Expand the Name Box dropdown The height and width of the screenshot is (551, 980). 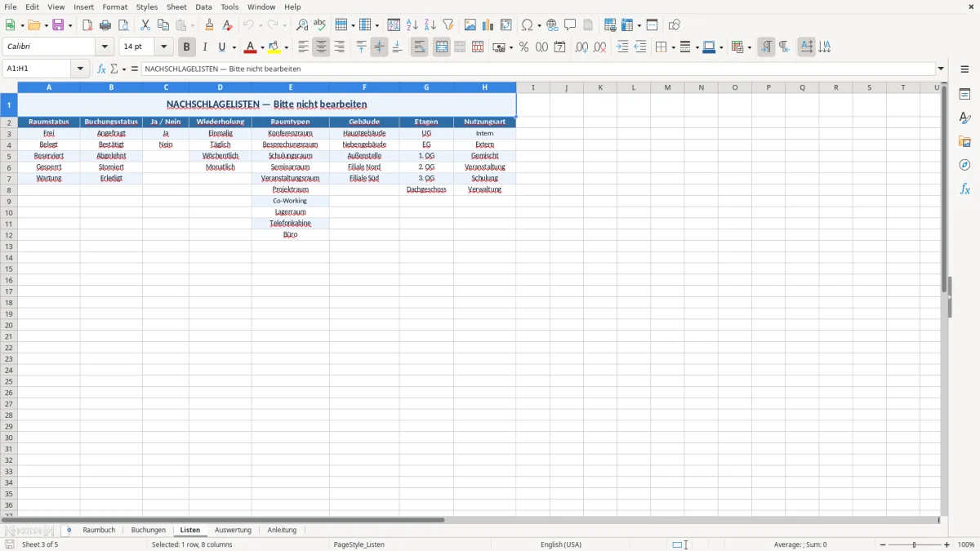[x=81, y=69]
